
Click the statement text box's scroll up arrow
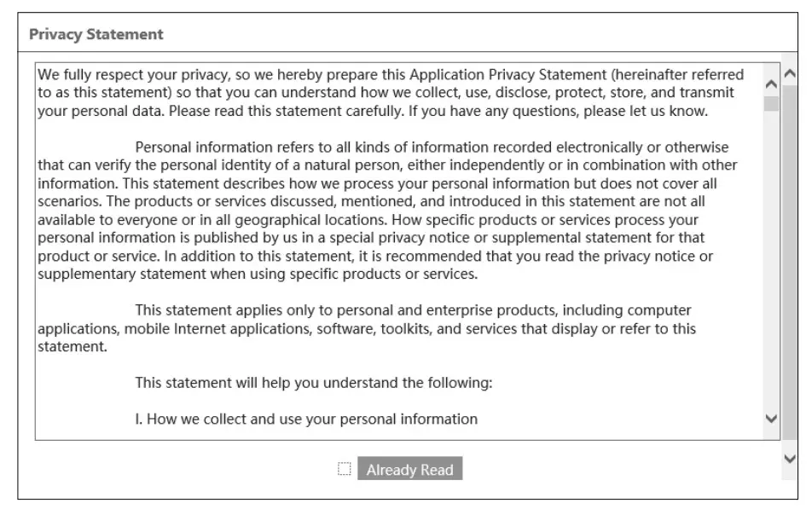(x=771, y=84)
